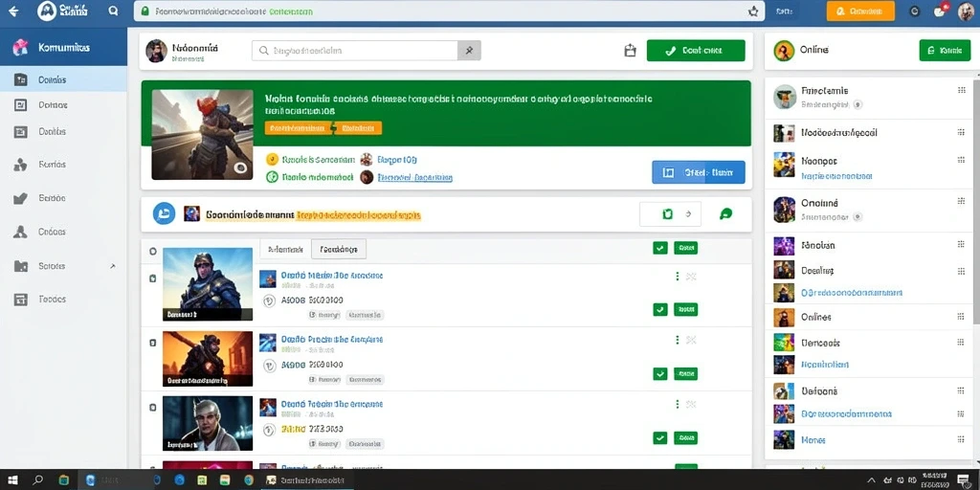The height and width of the screenshot is (490, 980).
Task: Select the radio circle in the list header
Action: coord(152,252)
